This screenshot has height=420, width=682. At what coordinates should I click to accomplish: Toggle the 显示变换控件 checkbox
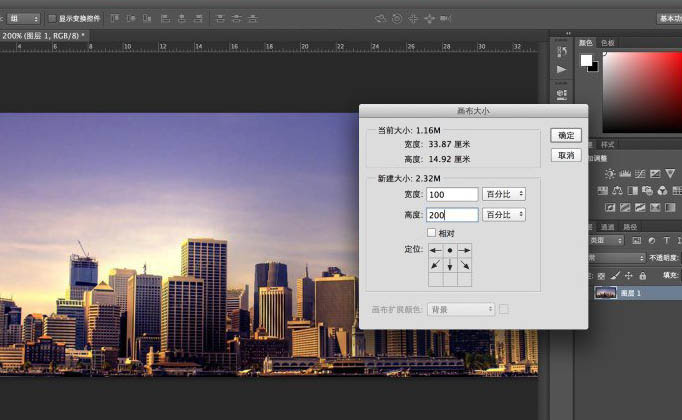(x=52, y=18)
